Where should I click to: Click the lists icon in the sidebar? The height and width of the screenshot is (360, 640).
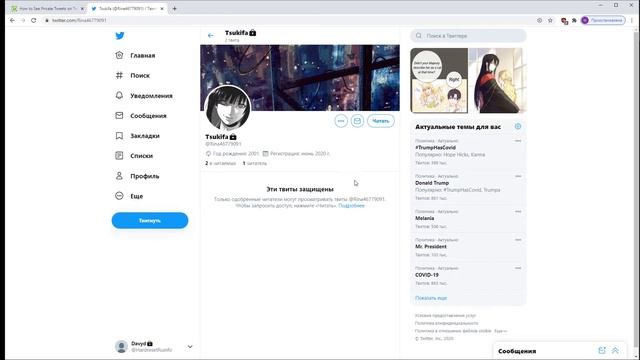pyautogui.click(x=119, y=156)
